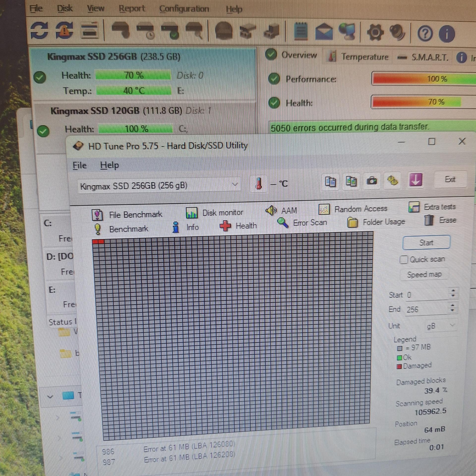This screenshot has height=476, width=476.
Task: Open the Temperature tab in Hard Disk Sentinel
Action: tap(358, 57)
